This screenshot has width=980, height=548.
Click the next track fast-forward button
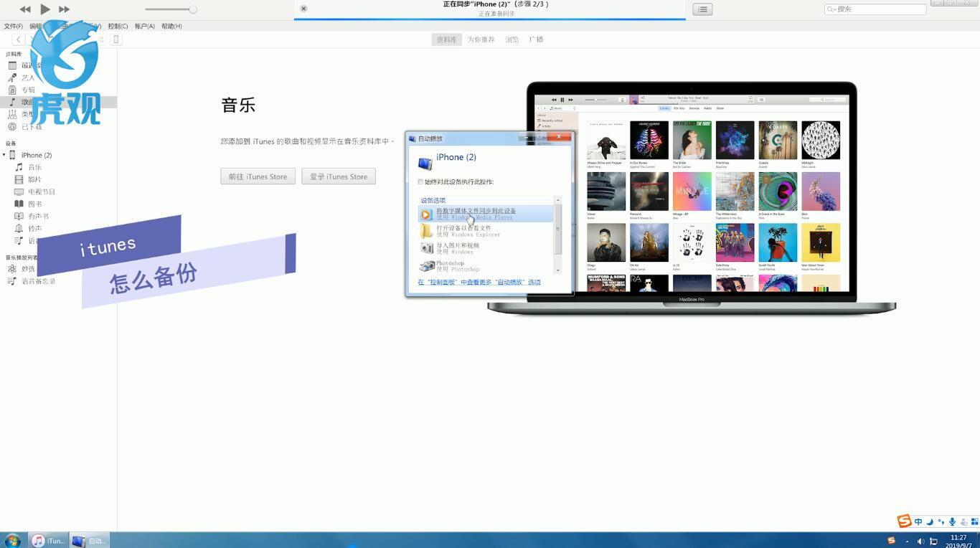point(64,9)
